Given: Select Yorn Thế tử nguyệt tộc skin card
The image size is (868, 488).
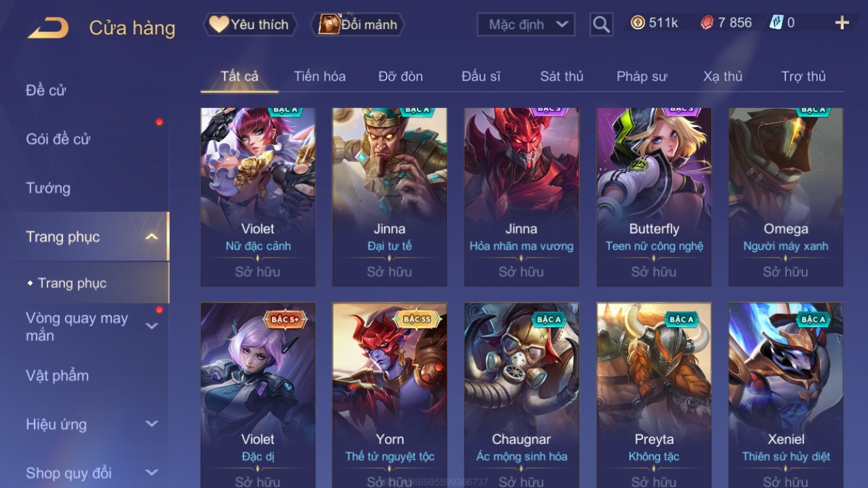Looking at the screenshot, I should pos(390,395).
